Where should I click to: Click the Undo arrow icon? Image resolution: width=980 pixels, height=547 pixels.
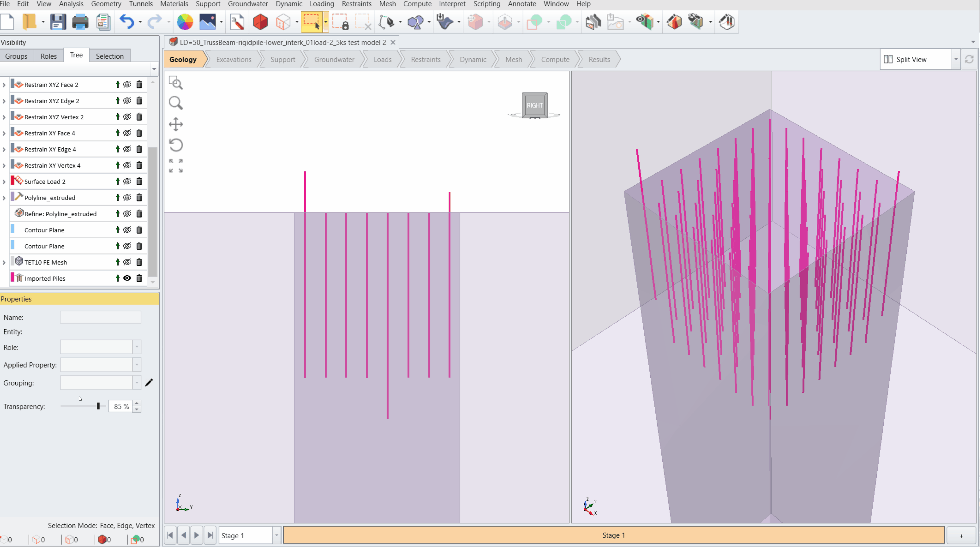[127, 22]
